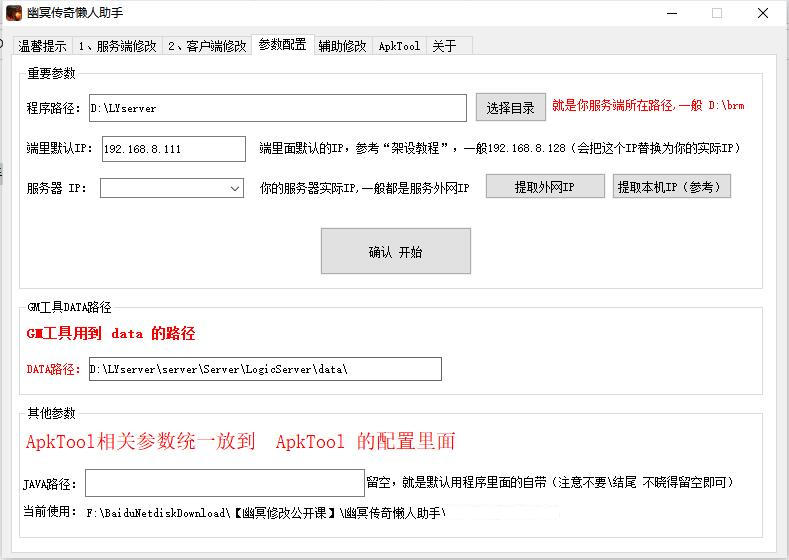Open the 辅助修改 tab
Image resolution: width=789 pixels, height=560 pixels.
point(342,46)
